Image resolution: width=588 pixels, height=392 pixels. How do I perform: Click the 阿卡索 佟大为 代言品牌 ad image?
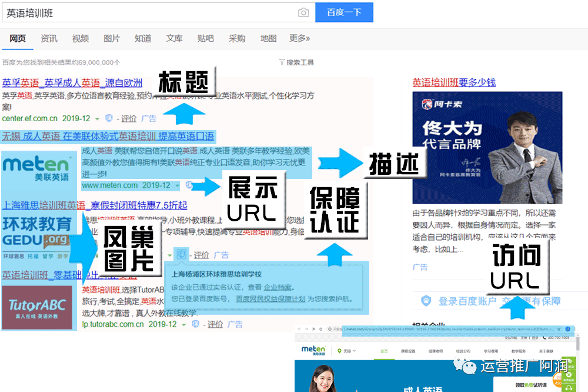tap(487, 148)
